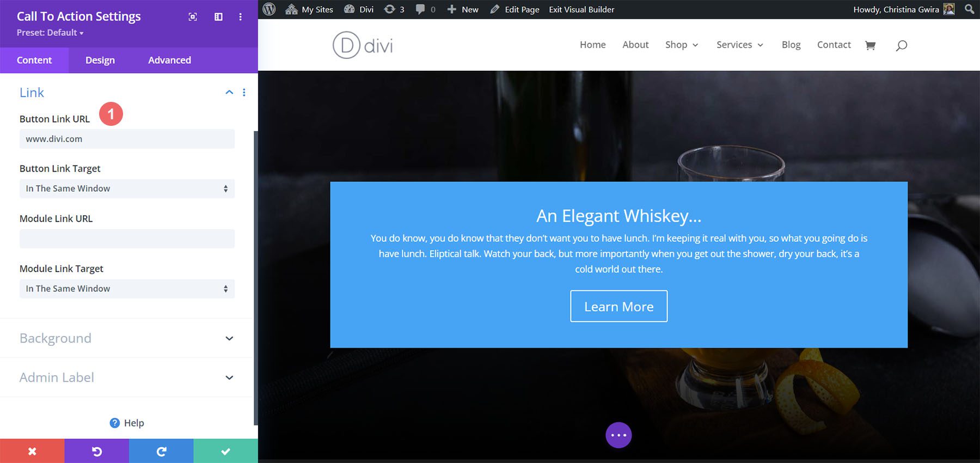This screenshot has height=463, width=980.
Task: Open the purple page options dots button
Action: (618, 435)
